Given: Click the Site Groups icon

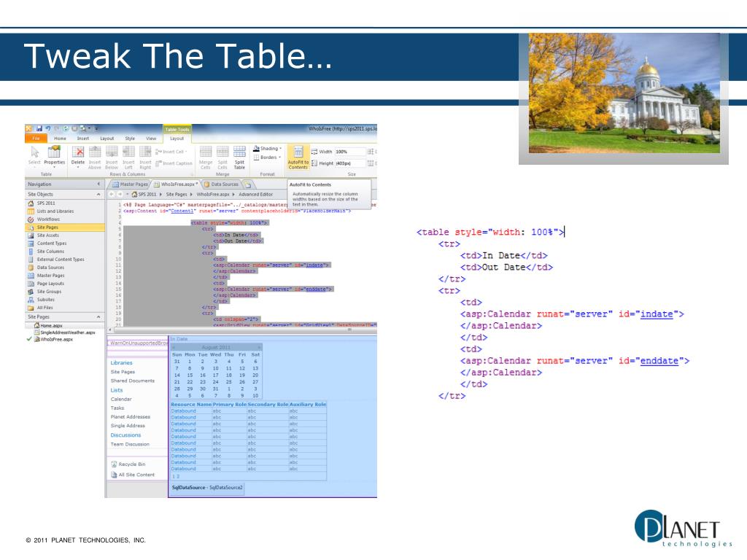Looking at the screenshot, I should [31, 292].
